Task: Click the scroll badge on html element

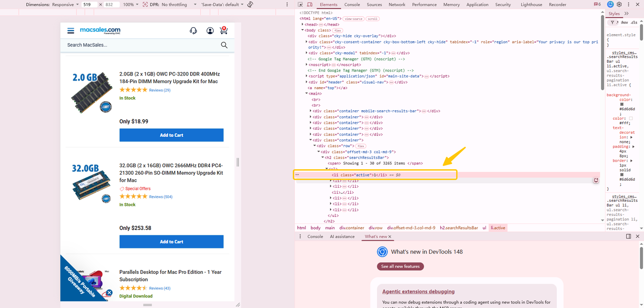Action: coord(373,19)
